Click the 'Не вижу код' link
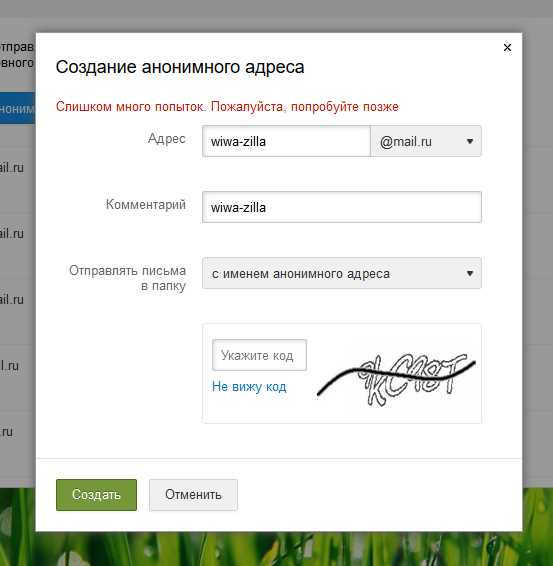553x566 pixels. pyautogui.click(x=249, y=387)
